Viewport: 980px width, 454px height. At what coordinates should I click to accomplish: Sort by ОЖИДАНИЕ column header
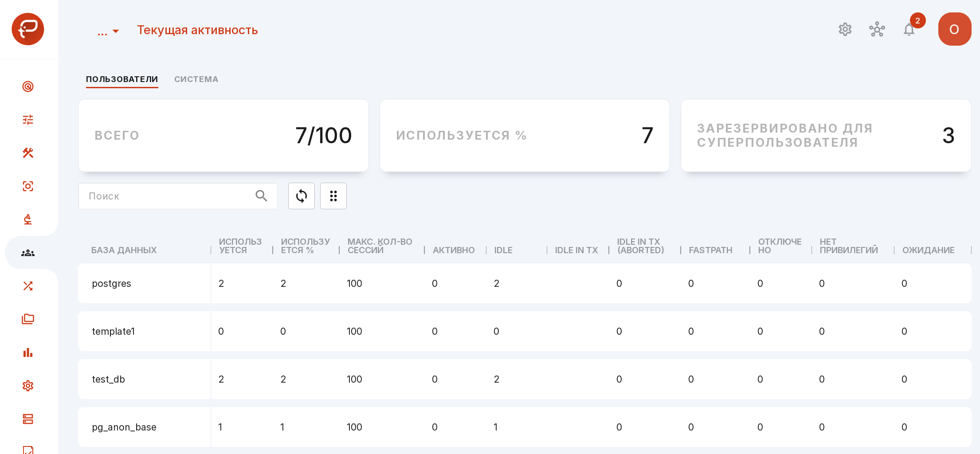pos(929,250)
